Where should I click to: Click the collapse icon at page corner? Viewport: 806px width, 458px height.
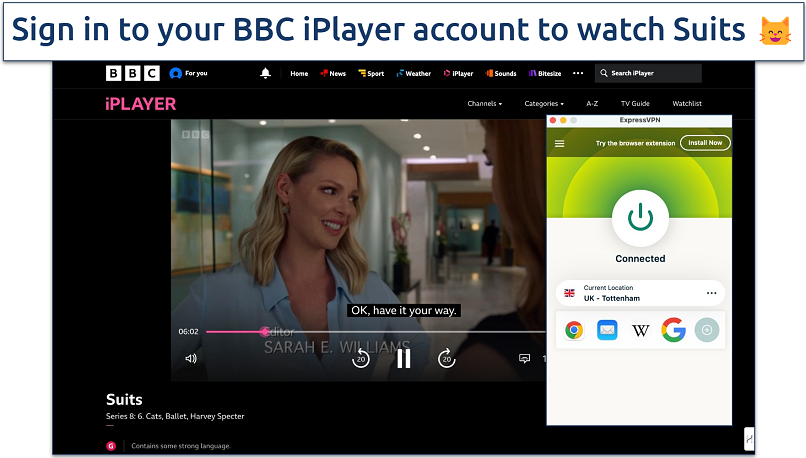[749, 439]
